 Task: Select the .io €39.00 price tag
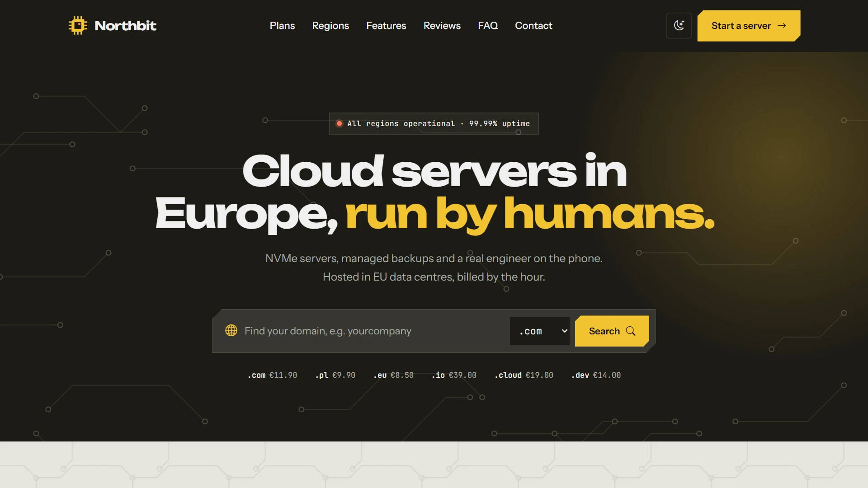(454, 375)
